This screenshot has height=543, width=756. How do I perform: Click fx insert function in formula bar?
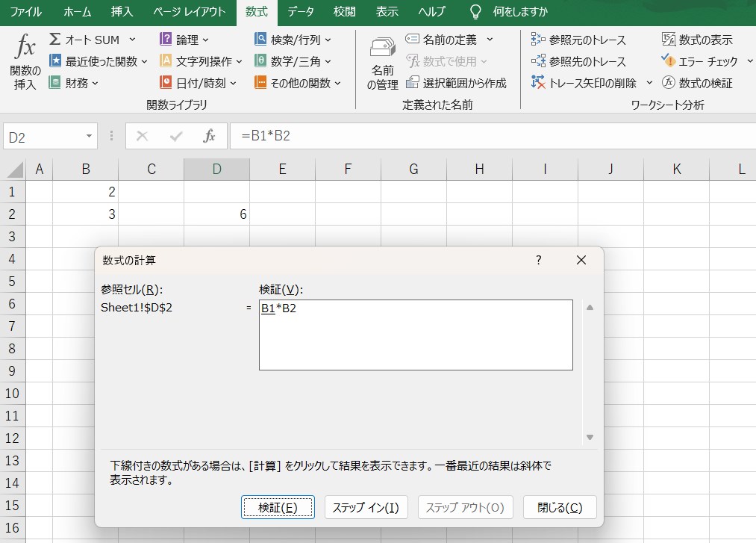coord(210,137)
